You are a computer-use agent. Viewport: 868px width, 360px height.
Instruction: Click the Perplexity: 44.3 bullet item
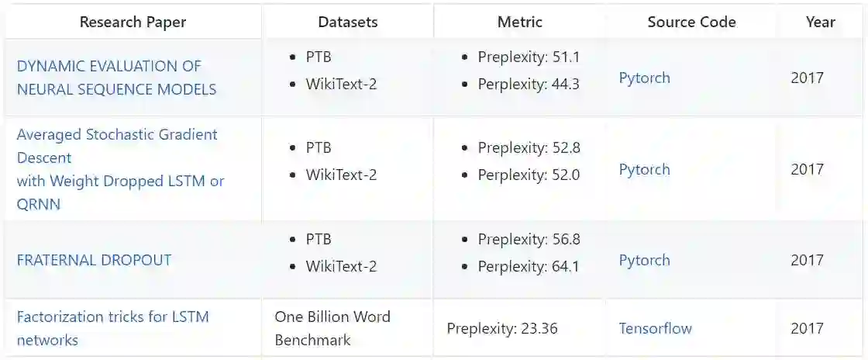click(529, 84)
